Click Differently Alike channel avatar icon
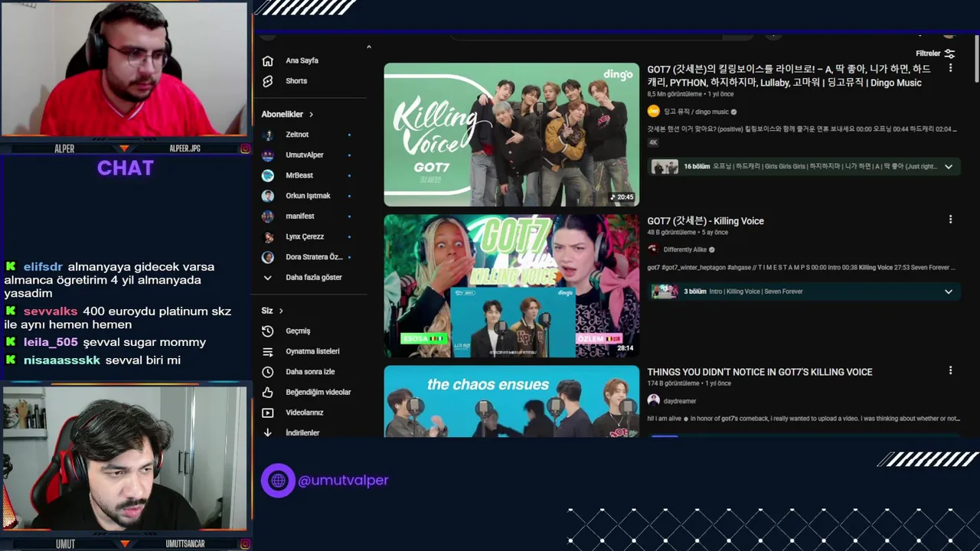Viewport: 980px width, 551px height. pos(653,249)
